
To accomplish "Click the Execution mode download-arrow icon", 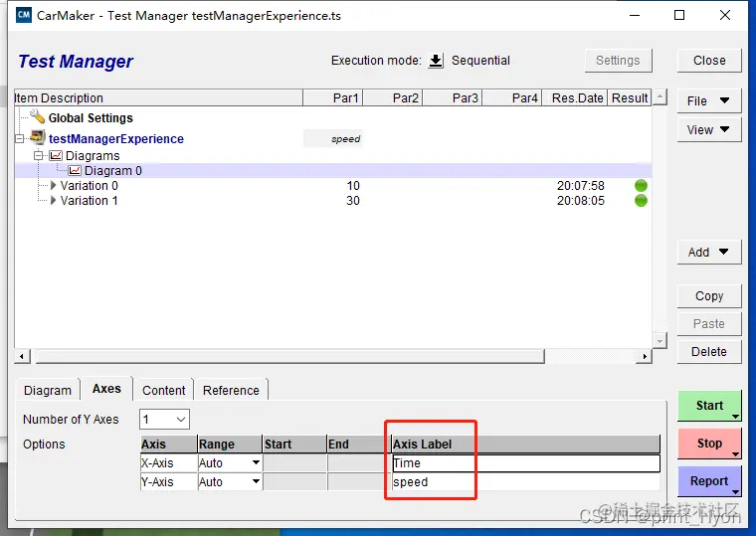I will (x=436, y=61).
